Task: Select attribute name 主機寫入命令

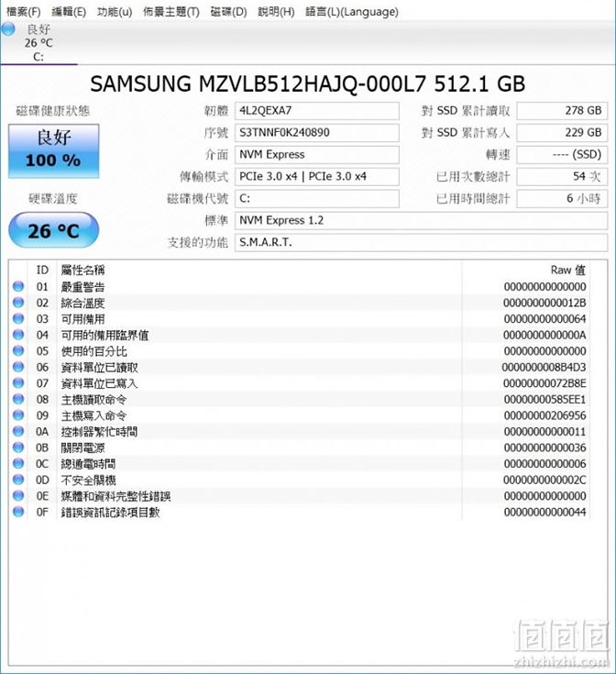Action: pos(94,415)
